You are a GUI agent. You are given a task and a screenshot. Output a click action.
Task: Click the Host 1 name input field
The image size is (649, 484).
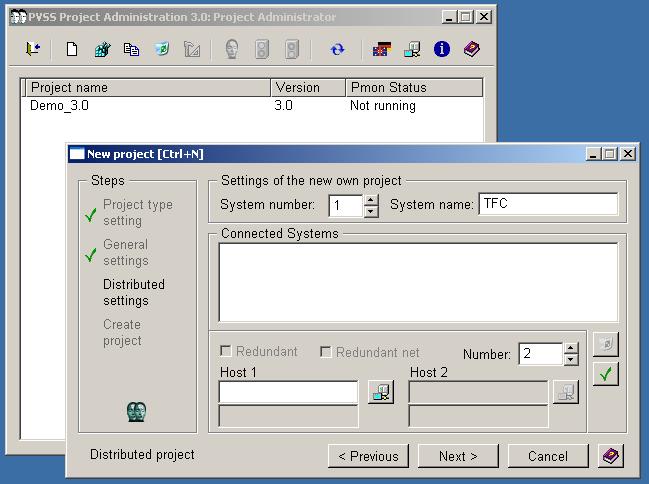(288, 392)
